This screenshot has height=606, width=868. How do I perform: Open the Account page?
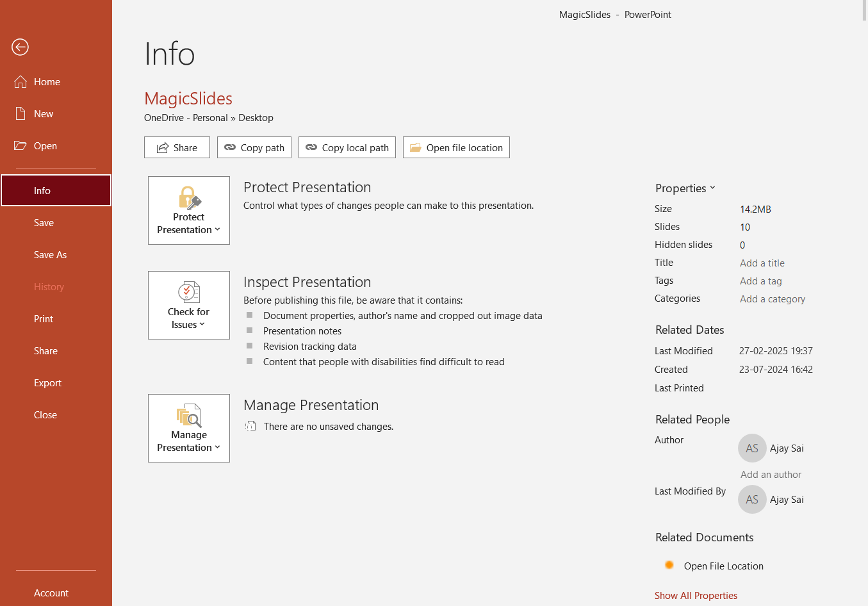[56, 593]
